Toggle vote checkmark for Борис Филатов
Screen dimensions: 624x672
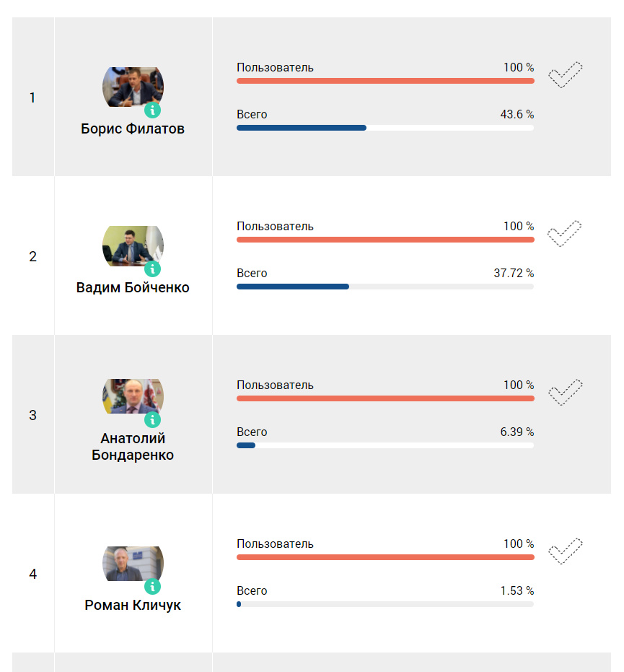[x=565, y=74]
